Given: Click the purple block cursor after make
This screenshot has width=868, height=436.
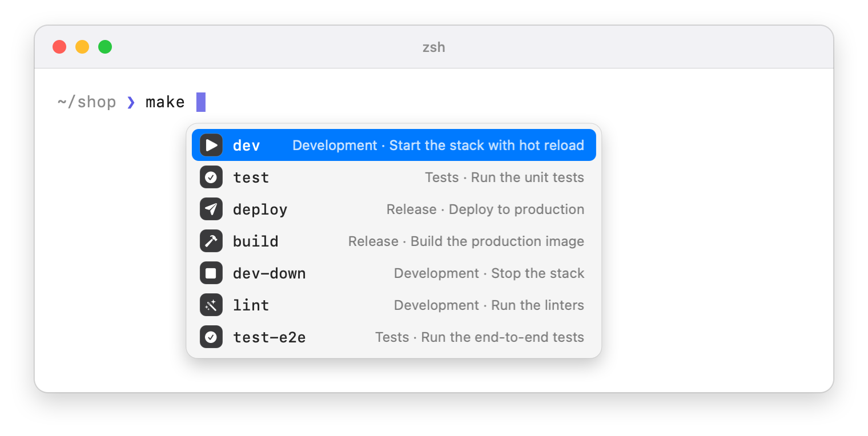Looking at the screenshot, I should point(201,102).
